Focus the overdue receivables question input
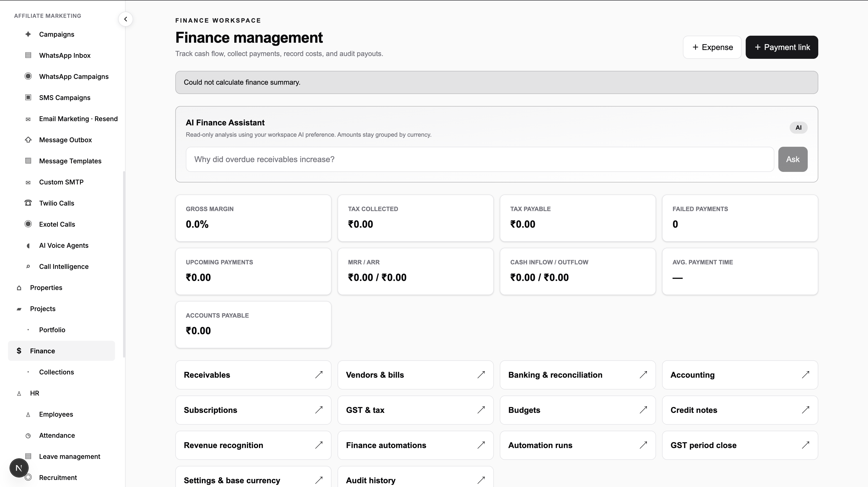The height and width of the screenshot is (487, 868). 480,159
